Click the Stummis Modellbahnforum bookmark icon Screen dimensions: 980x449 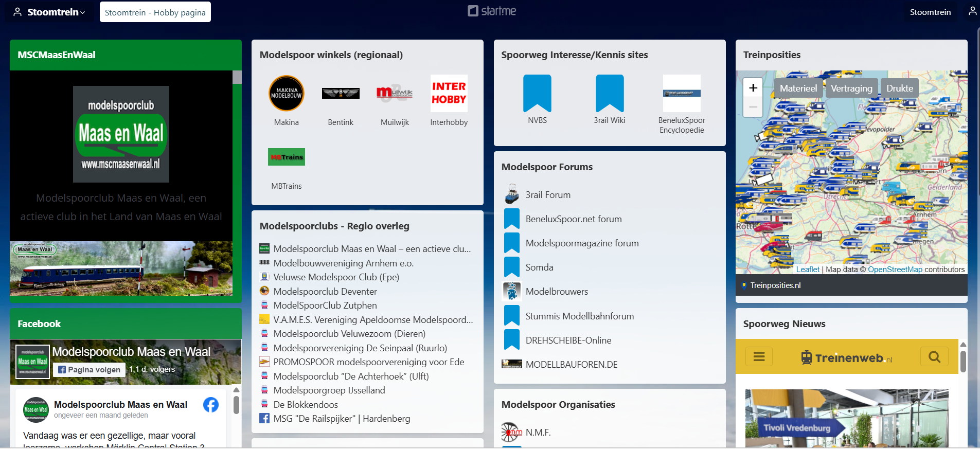tap(512, 316)
